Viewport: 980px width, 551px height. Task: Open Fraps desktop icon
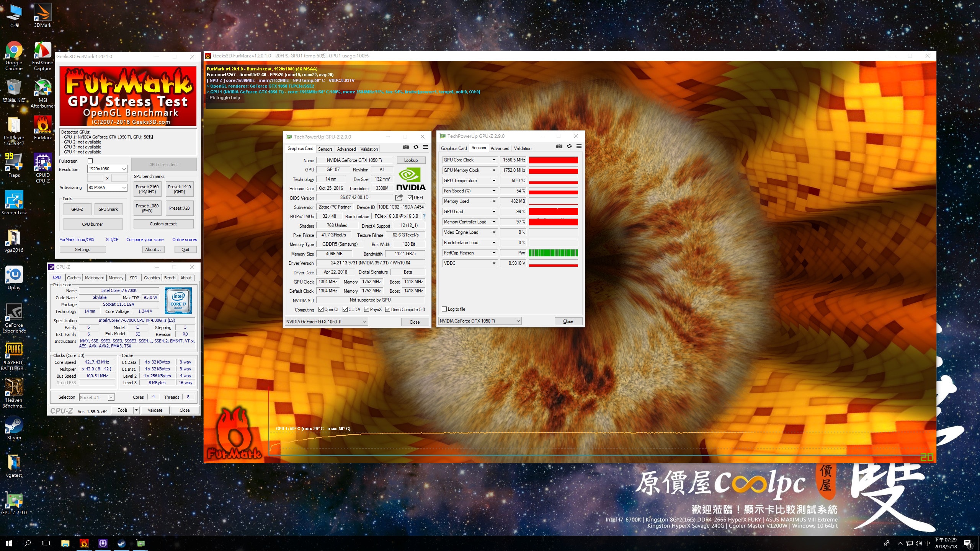tap(14, 166)
